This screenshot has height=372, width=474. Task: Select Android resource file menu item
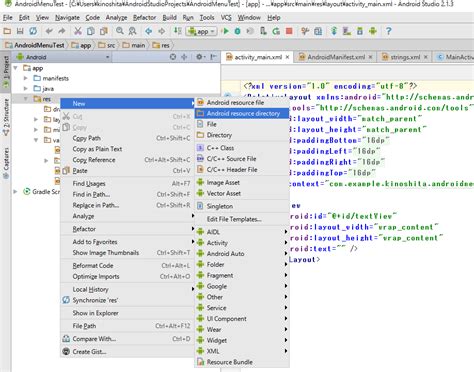(242, 103)
